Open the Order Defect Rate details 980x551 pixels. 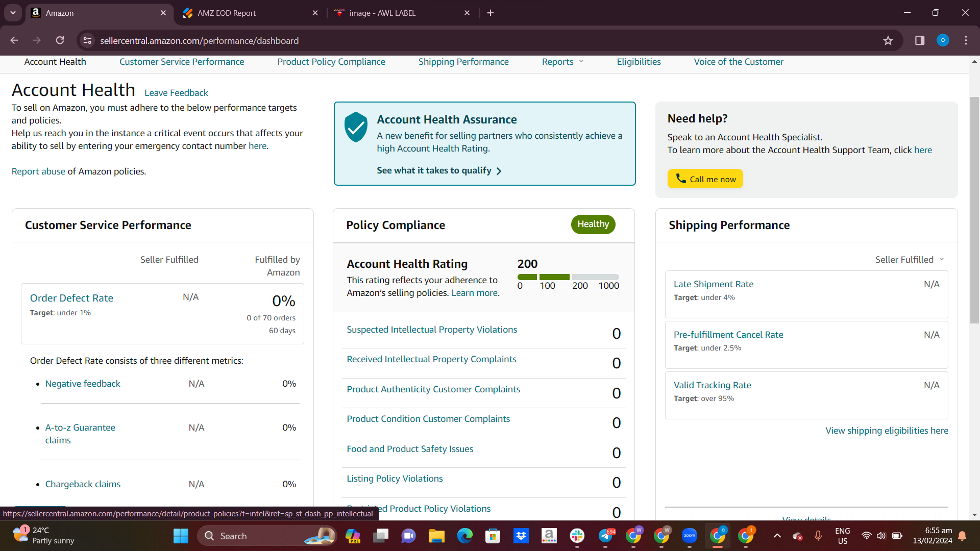71,298
